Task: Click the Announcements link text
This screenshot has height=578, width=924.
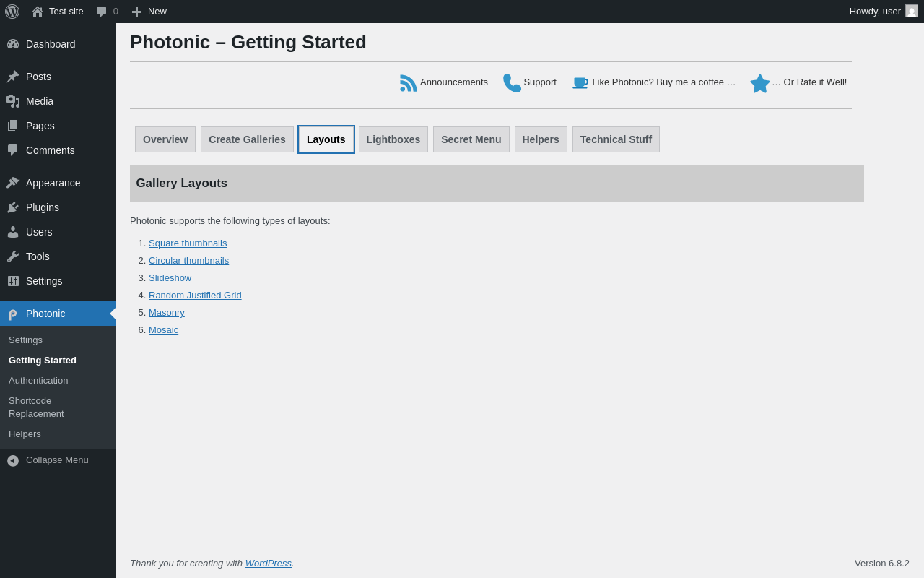Action: click(454, 82)
